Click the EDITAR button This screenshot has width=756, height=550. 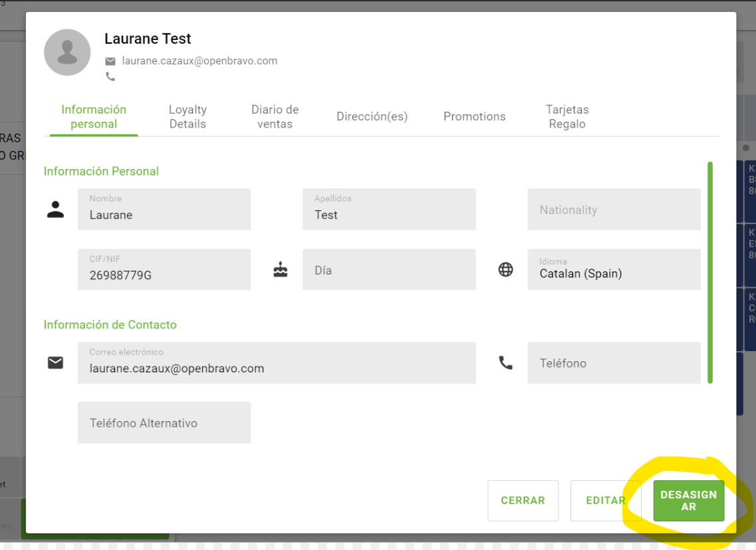(604, 501)
